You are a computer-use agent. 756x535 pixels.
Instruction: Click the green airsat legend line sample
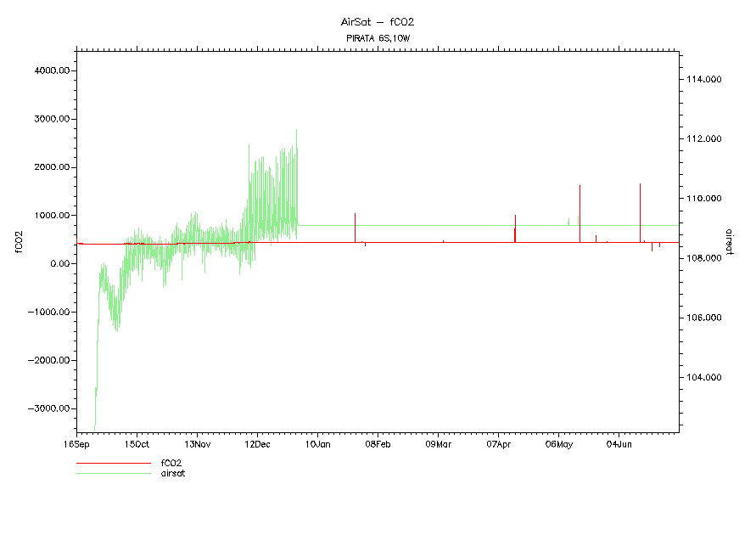coord(113,473)
